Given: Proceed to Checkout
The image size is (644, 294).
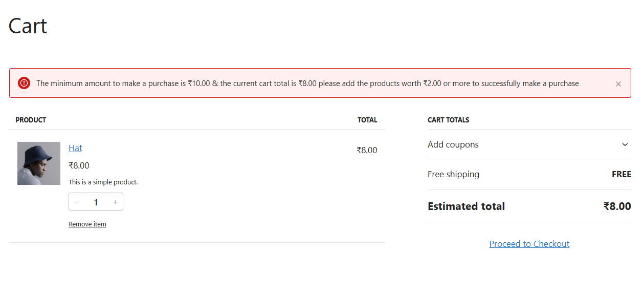Looking at the screenshot, I should click(529, 244).
